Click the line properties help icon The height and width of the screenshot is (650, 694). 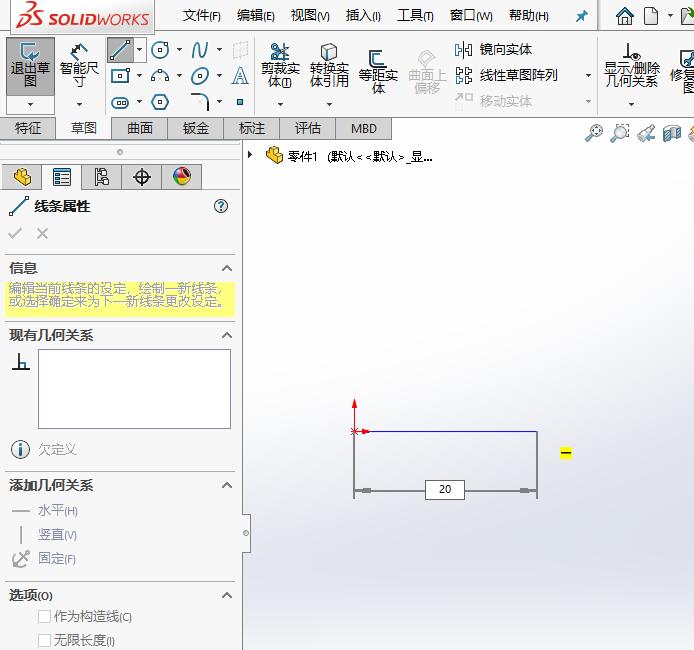(x=221, y=206)
